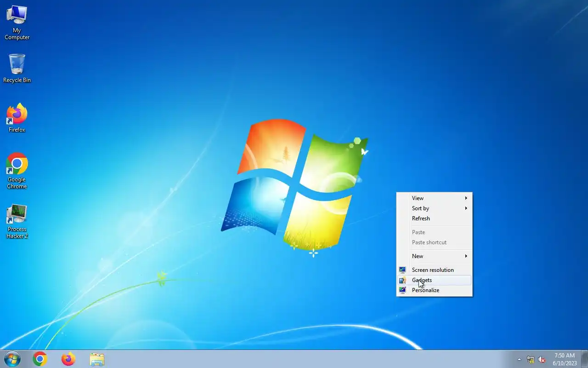Screen dimensions: 588x368
Task: Open Windows Explorer from the taskbar
Action: pyautogui.click(x=97, y=359)
